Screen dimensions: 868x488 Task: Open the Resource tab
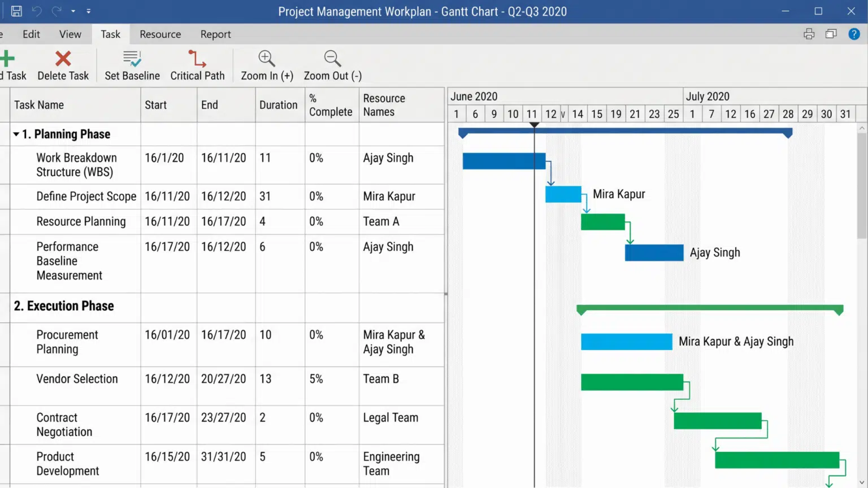point(160,34)
